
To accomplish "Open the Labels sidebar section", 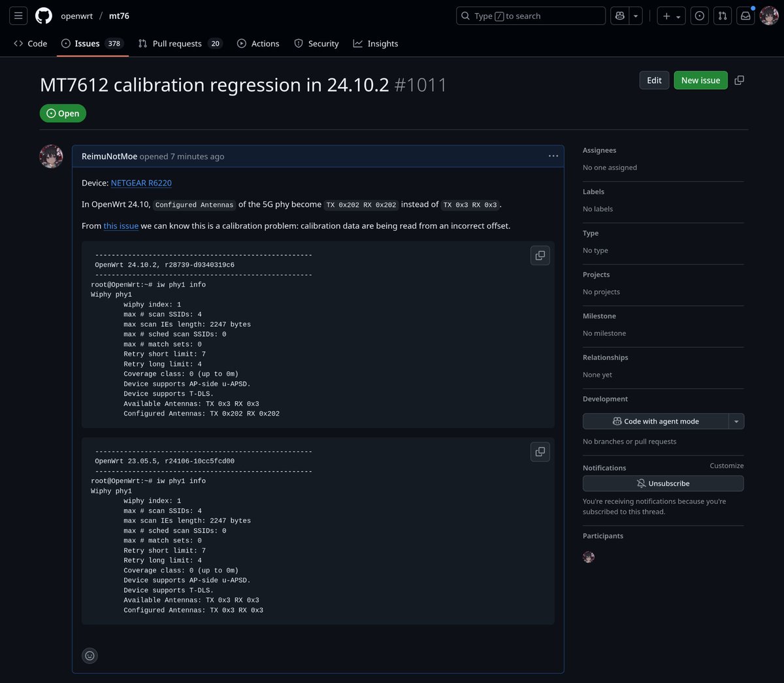I will pyautogui.click(x=593, y=192).
